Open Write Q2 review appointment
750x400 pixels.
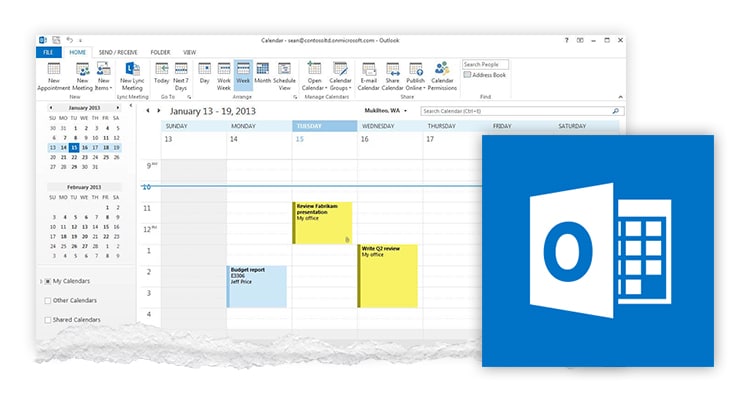tap(388, 276)
